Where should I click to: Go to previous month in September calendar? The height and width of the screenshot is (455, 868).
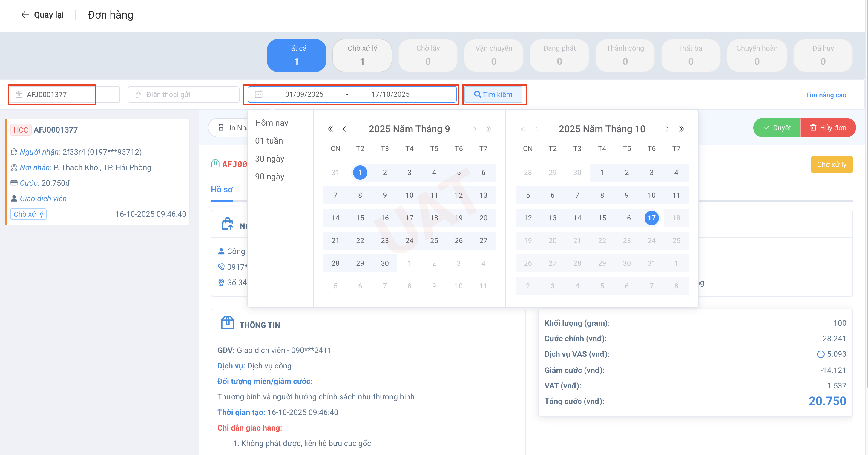(344, 129)
